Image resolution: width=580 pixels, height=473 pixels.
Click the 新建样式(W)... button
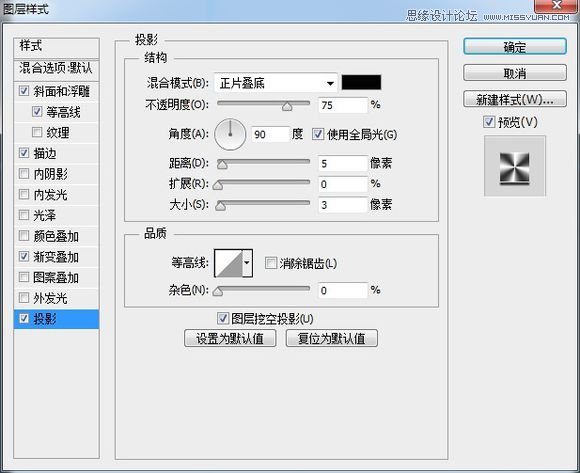coord(515,99)
